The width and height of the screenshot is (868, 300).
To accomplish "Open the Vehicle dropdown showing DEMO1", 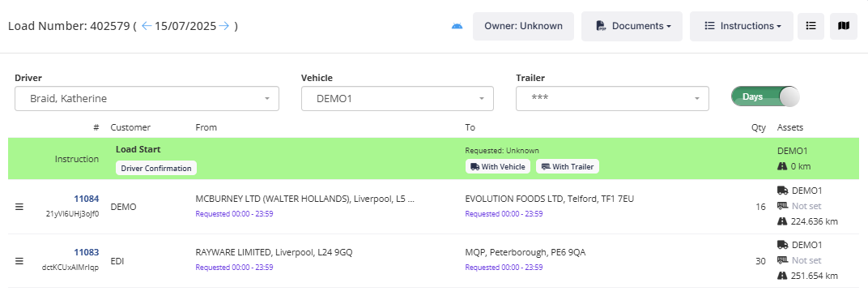I will (398, 99).
